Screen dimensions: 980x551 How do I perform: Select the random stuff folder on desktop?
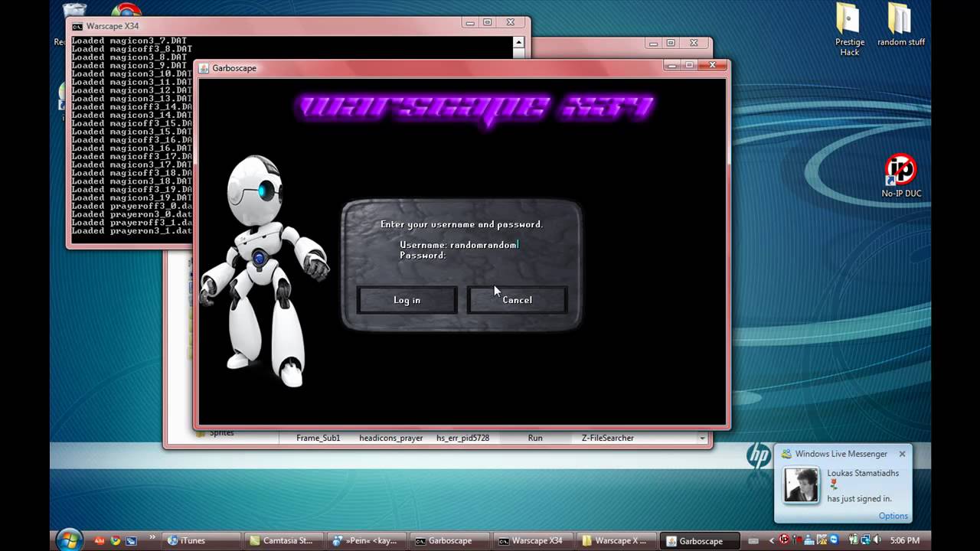(901, 25)
